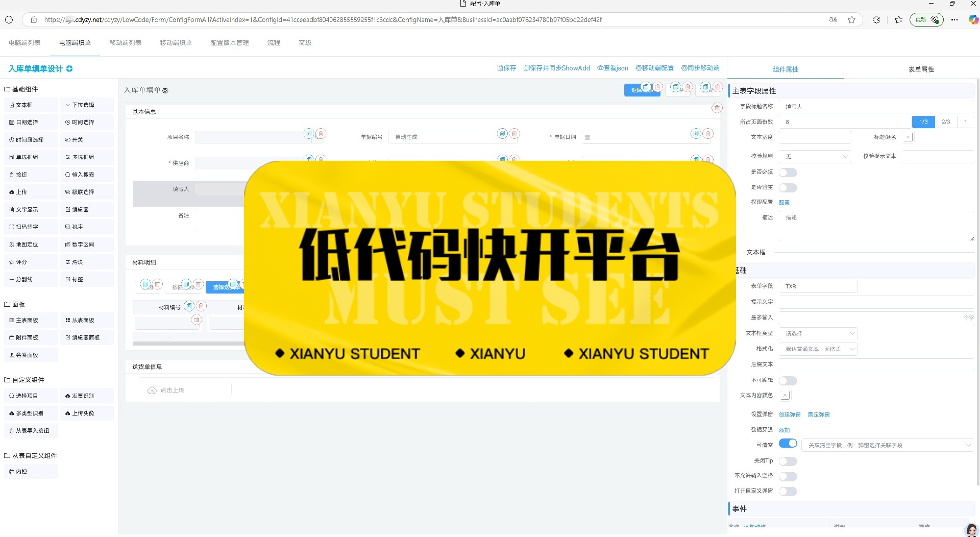Click the 描述 description textarea
The height and width of the screenshot is (537, 980).
point(876,227)
